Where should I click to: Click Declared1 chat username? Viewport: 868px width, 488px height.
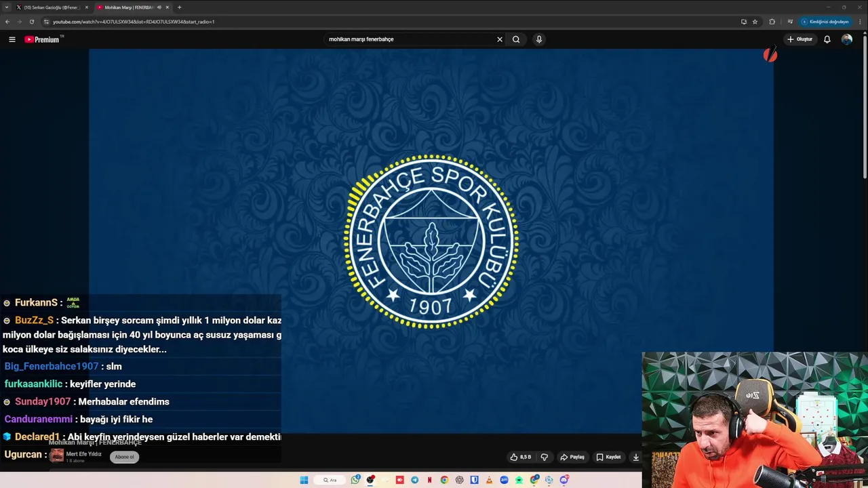[37, 436]
